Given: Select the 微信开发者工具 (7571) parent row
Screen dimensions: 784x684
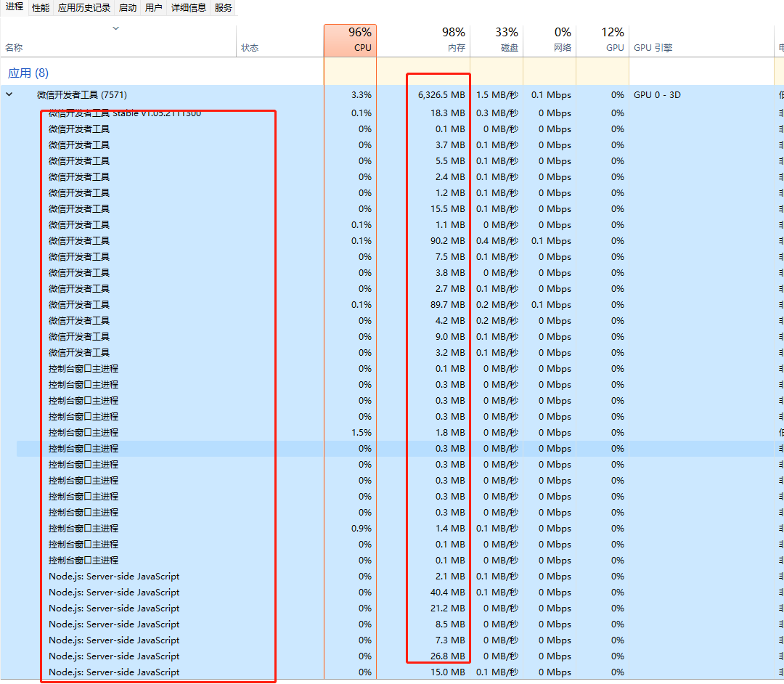Looking at the screenshot, I should 391,94.
